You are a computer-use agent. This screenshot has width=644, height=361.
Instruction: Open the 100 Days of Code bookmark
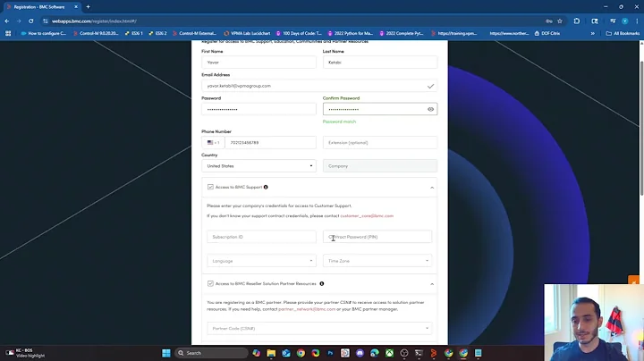(299, 33)
